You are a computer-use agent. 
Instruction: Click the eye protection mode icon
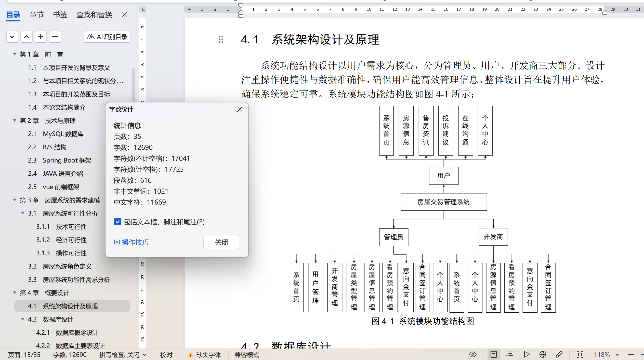click(472, 354)
